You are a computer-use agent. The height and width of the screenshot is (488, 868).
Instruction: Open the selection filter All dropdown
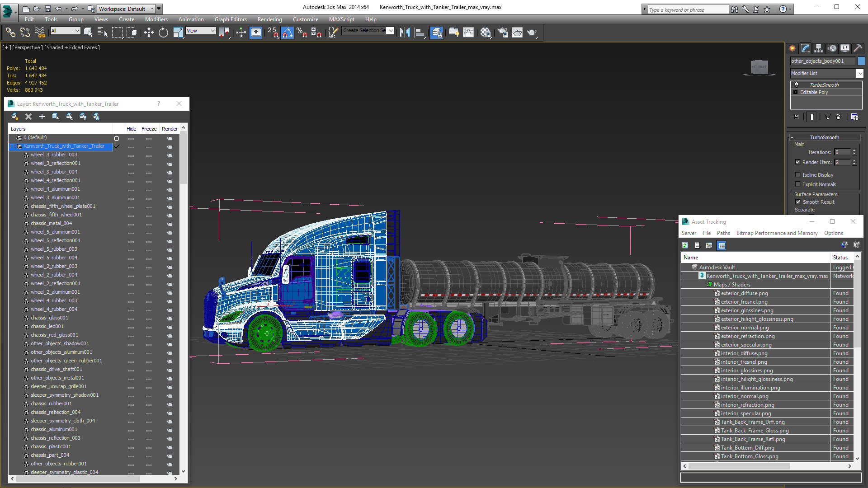77,31
